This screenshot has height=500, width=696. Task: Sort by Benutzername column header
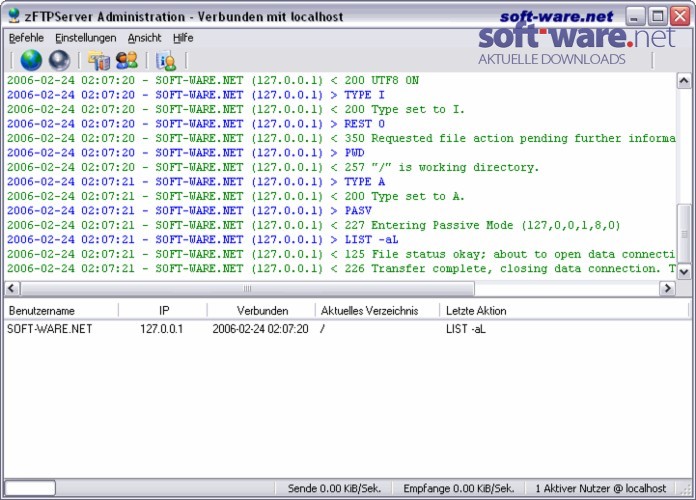61,310
